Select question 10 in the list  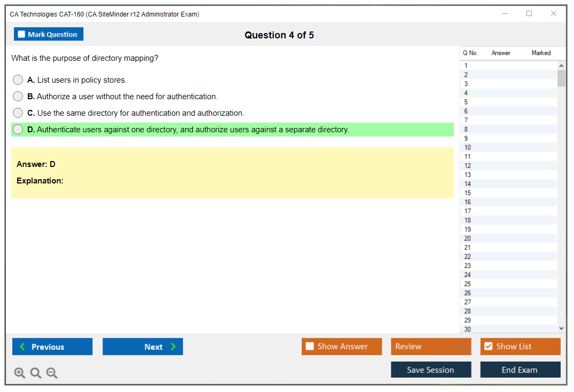click(468, 148)
